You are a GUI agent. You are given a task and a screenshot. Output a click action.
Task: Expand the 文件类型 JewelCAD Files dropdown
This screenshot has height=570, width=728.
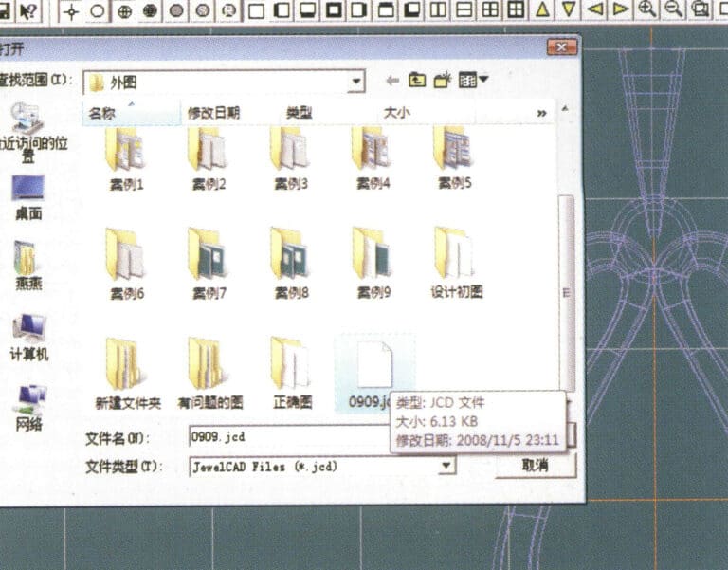click(x=446, y=465)
